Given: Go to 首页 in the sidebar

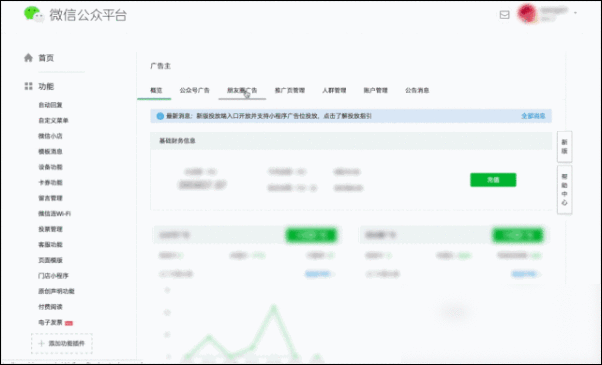Looking at the screenshot, I should coord(46,58).
